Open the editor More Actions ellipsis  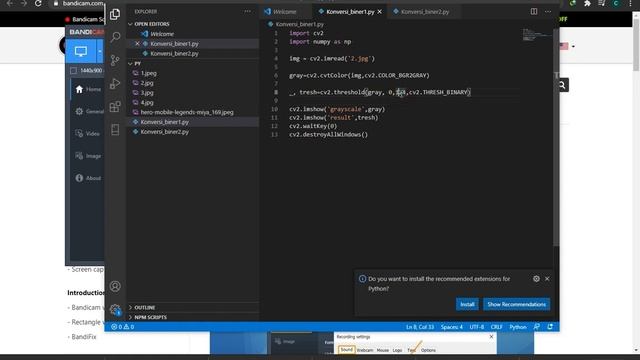[x=548, y=11]
